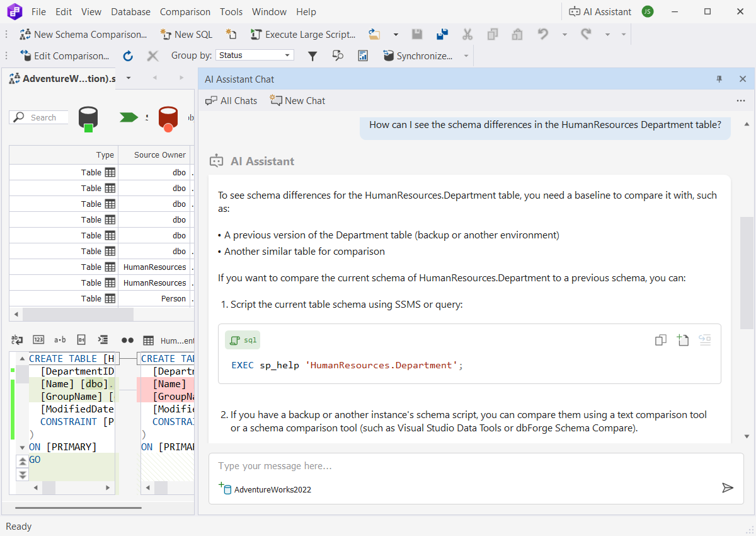Open New Schema Comparison wizard
The image size is (756, 536).
coord(83,35)
